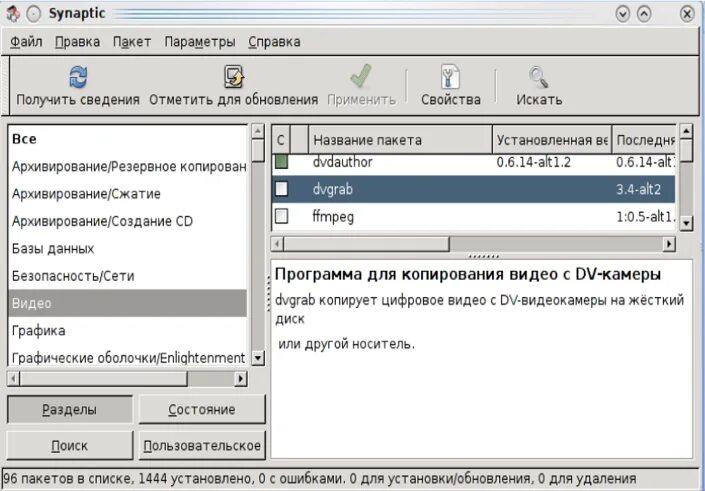The image size is (705, 491).
Task: Click the Пользовательское filter button
Action: click(x=202, y=446)
